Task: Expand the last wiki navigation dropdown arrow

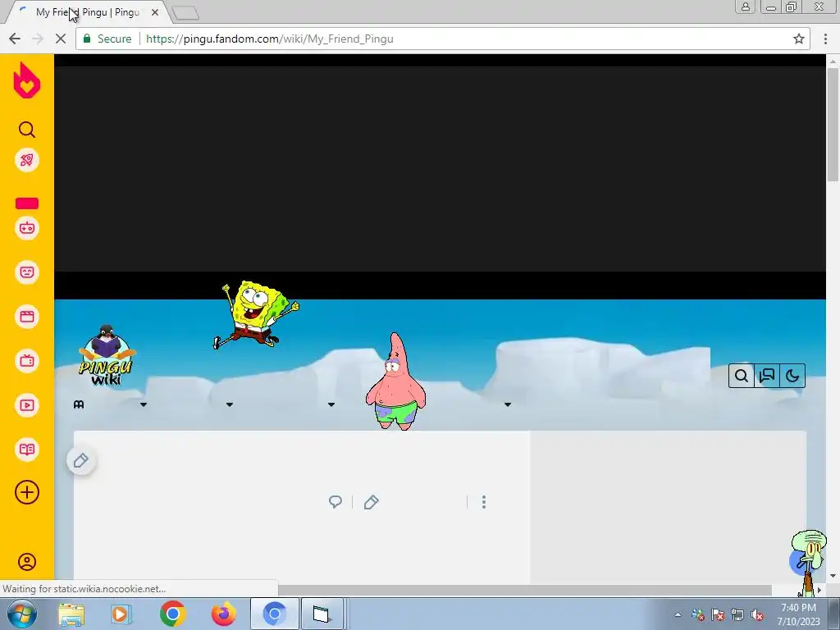Action: (507, 404)
